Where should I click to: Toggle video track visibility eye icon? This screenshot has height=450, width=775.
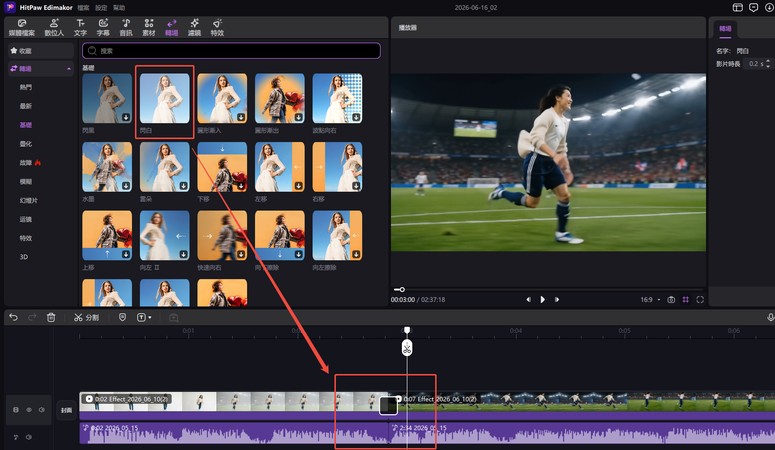(x=29, y=410)
